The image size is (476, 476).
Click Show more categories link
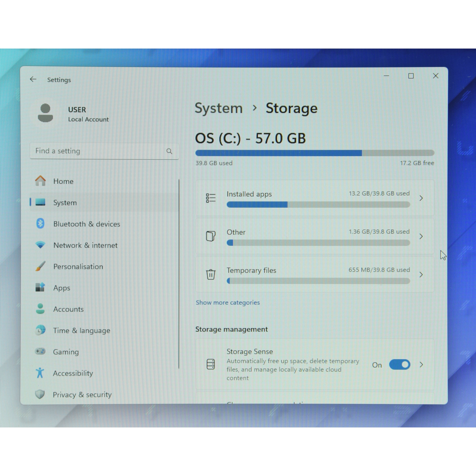(x=228, y=303)
